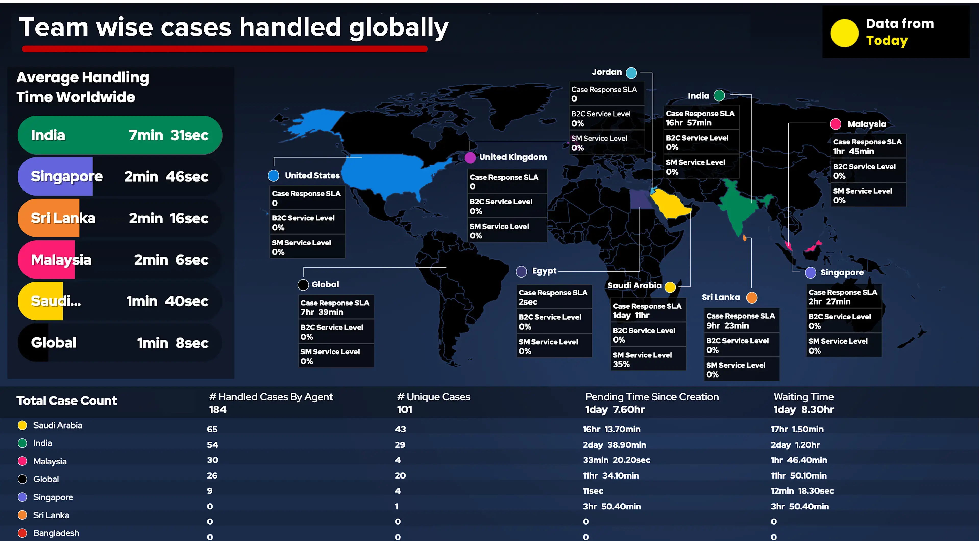
Task: Click the Bangladesh red legend dot
Action: click(22, 533)
